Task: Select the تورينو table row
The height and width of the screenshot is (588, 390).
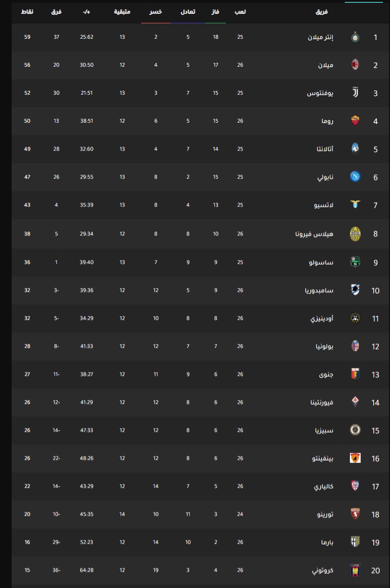Action: [200, 514]
